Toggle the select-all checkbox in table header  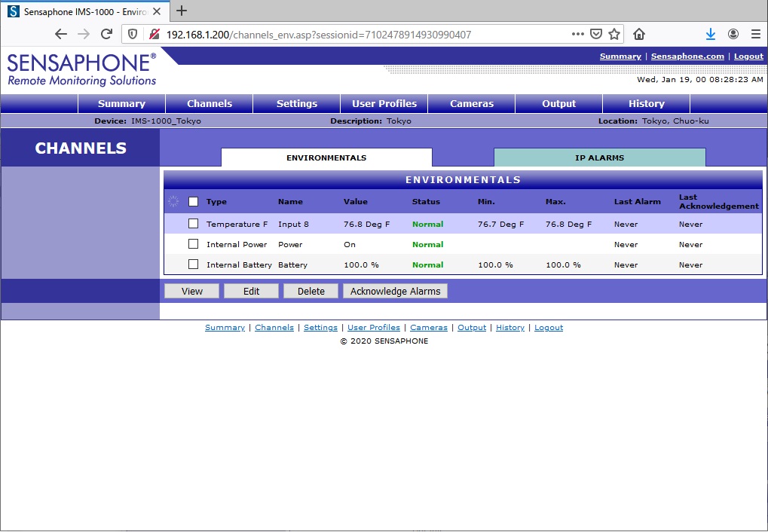pyautogui.click(x=194, y=201)
